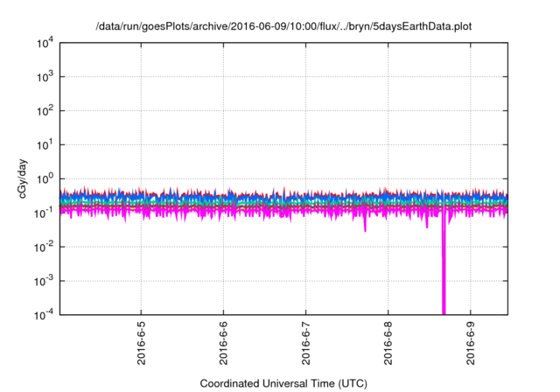Click the 10^-2 y-axis tick label
The image size is (560, 392).
[x=44, y=247]
